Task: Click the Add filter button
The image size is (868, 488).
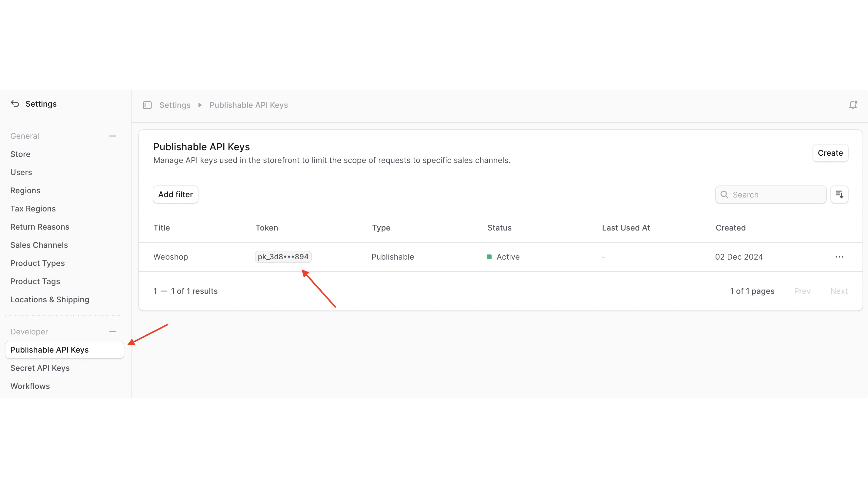Action: [x=175, y=194]
